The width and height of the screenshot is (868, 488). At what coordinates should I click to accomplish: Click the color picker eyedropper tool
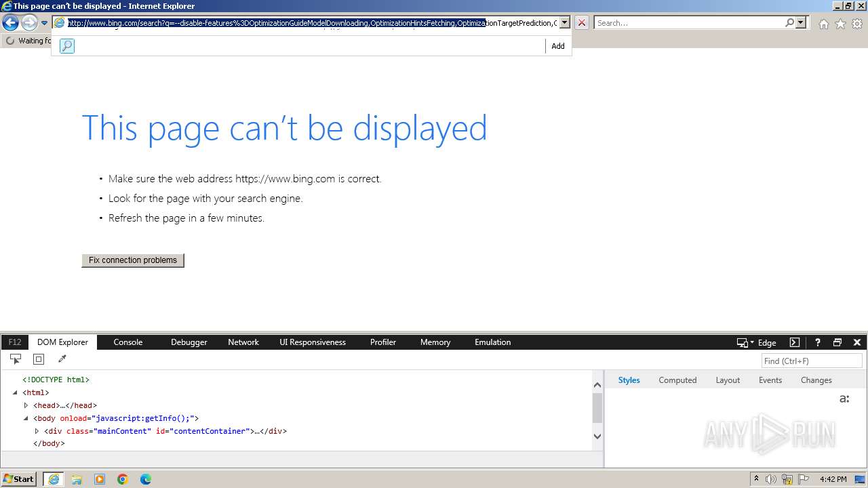pos(62,359)
